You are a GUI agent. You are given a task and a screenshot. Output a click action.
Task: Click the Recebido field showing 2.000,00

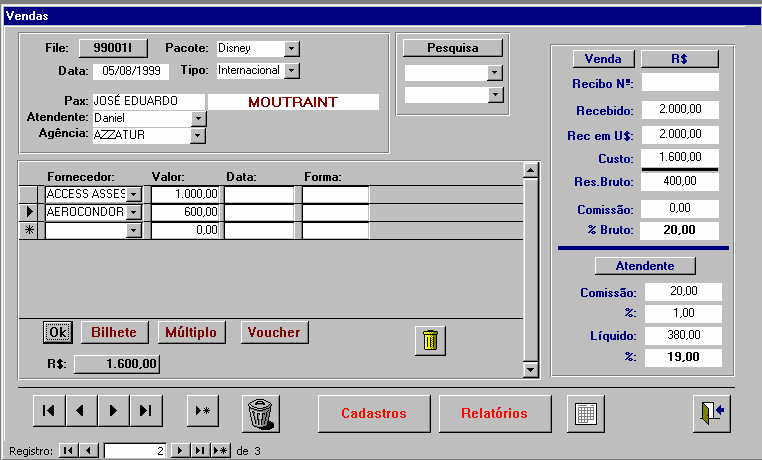(680, 109)
